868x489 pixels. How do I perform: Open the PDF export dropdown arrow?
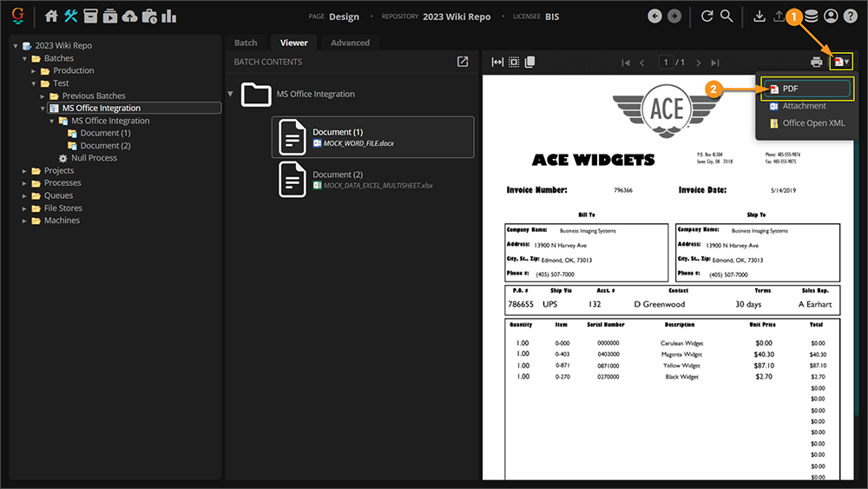pos(846,62)
